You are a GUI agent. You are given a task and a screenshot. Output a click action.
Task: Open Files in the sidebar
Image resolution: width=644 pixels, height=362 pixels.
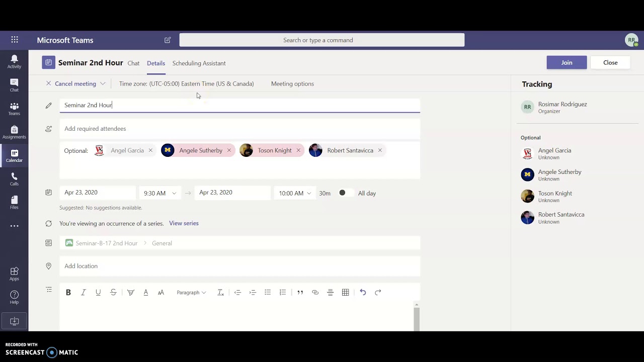coord(14,203)
